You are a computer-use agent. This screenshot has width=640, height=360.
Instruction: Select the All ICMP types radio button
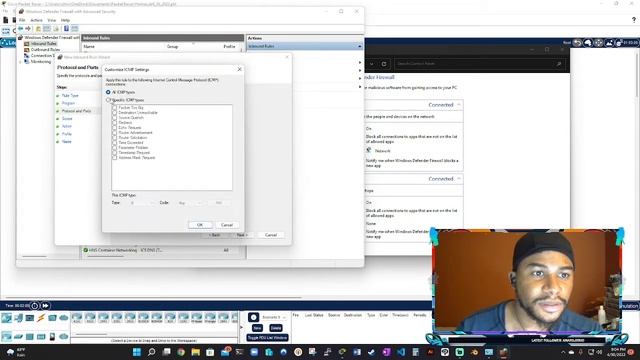(x=108, y=92)
